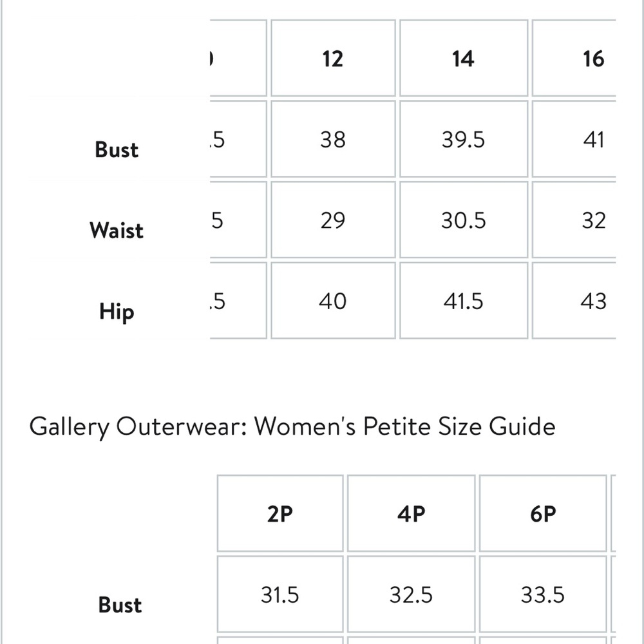Select the size 12 column header
This screenshot has height=644, width=644.
click(x=333, y=58)
